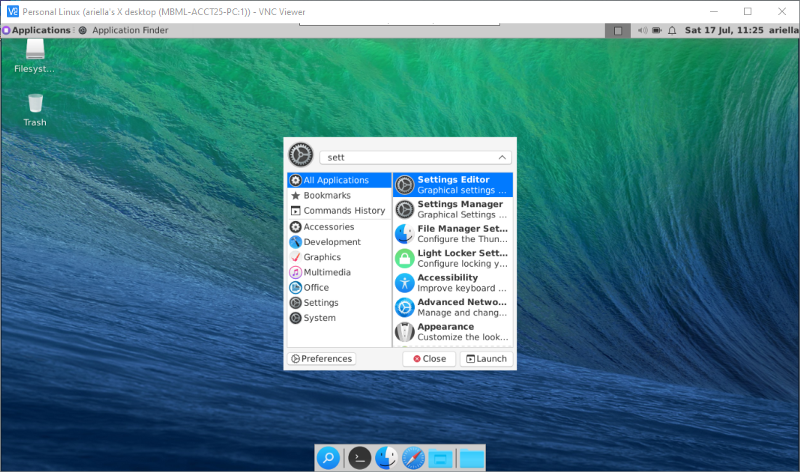Screen dimensions: 800x472
Task: Select the System category
Action: (339, 318)
